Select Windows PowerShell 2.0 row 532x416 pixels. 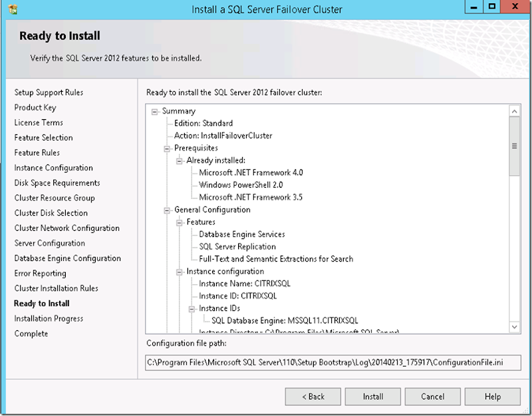[x=241, y=185]
